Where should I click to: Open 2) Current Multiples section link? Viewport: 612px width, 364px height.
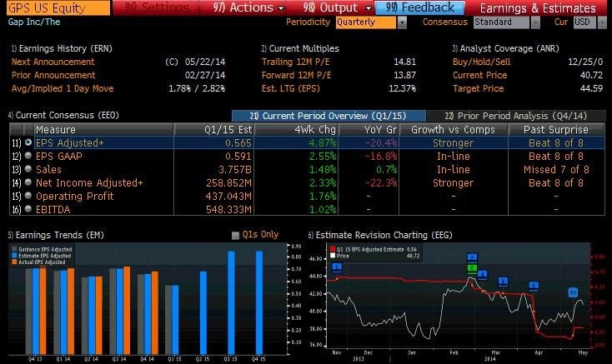pos(300,48)
